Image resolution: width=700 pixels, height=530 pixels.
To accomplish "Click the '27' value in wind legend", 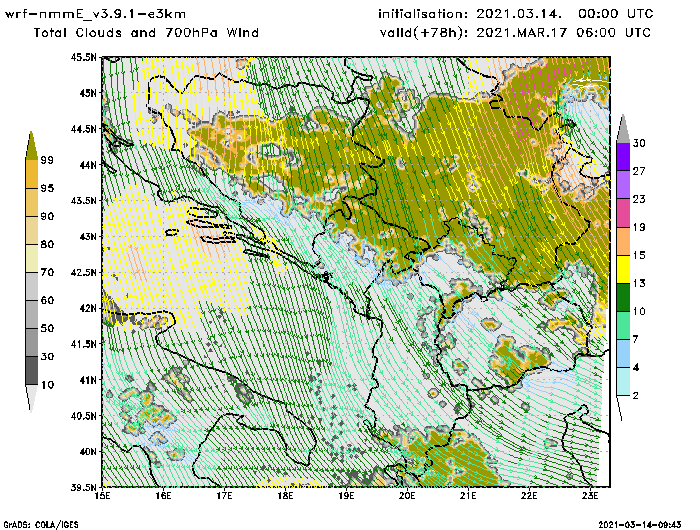I will point(639,171).
